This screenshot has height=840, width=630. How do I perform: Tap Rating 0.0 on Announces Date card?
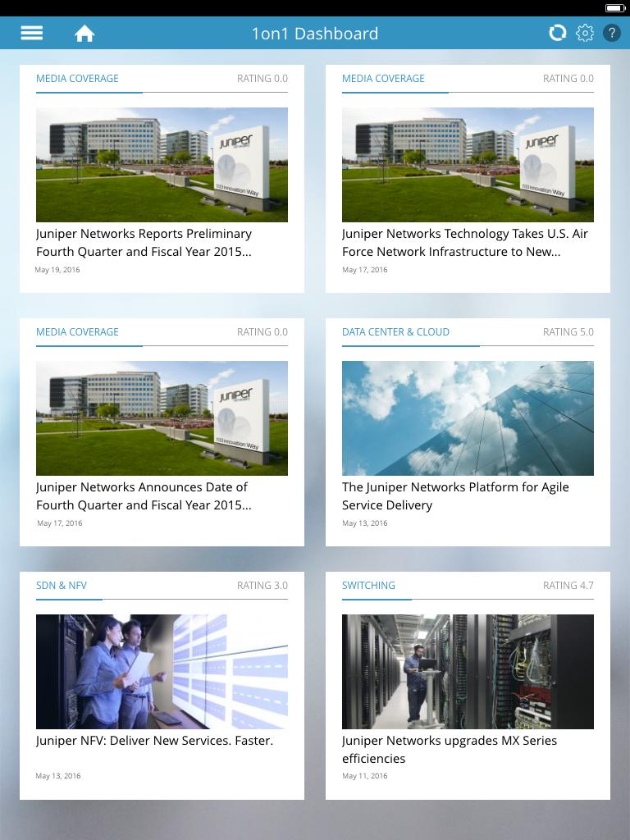point(262,331)
